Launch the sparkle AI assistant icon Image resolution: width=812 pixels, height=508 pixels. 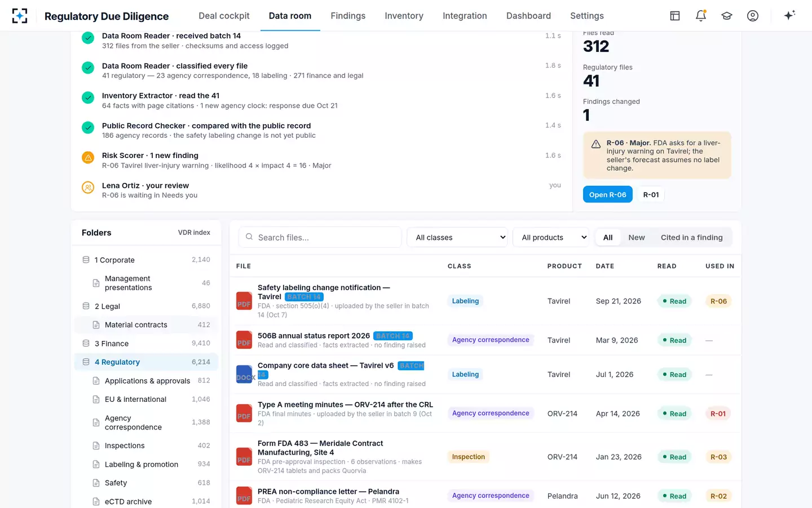(789, 15)
